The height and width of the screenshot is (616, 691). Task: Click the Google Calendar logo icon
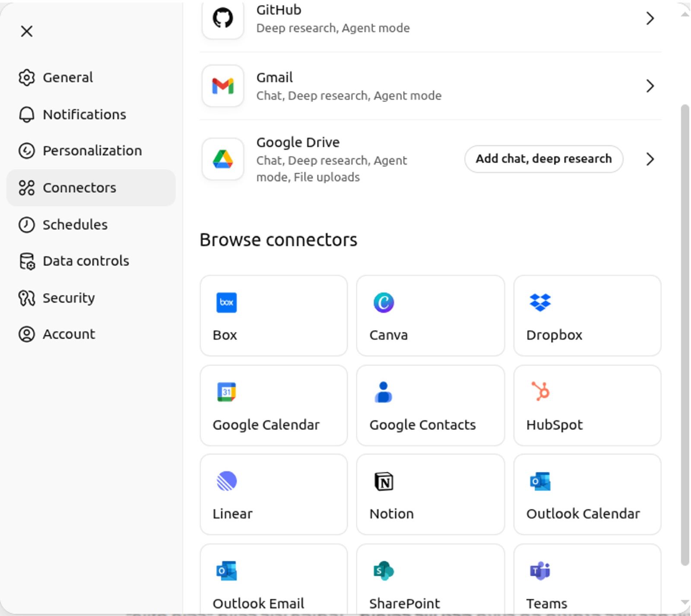click(226, 392)
